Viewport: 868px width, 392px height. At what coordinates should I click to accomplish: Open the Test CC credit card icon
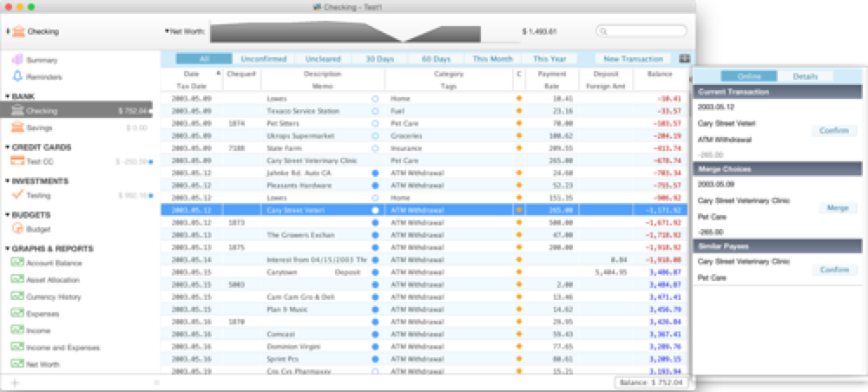[x=17, y=161]
